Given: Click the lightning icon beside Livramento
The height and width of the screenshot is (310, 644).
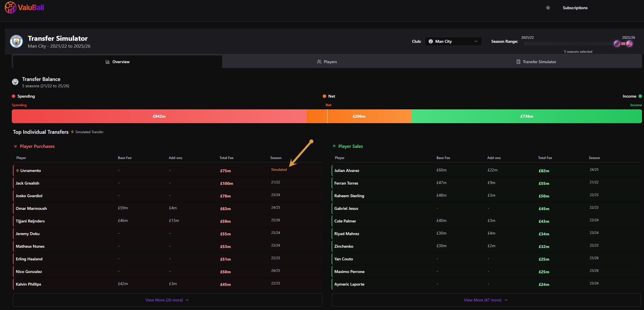Looking at the screenshot, I should [x=18, y=170].
